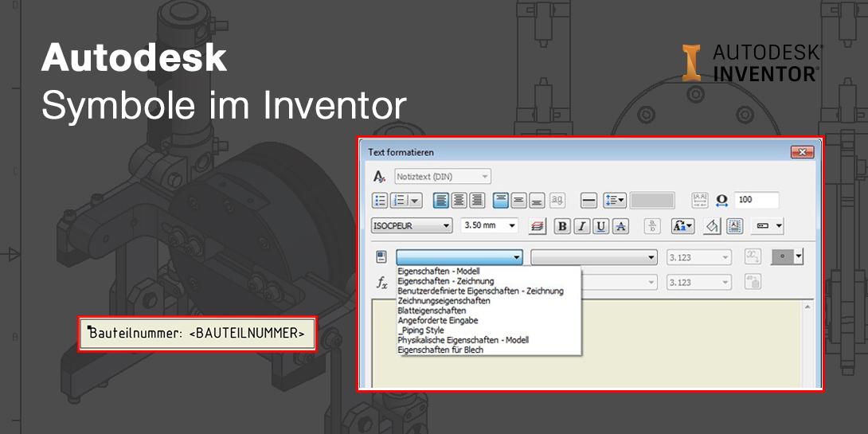The width and height of the screenshot is (868, 434).
Task: Click the numbered list icon
Action: 401,201
